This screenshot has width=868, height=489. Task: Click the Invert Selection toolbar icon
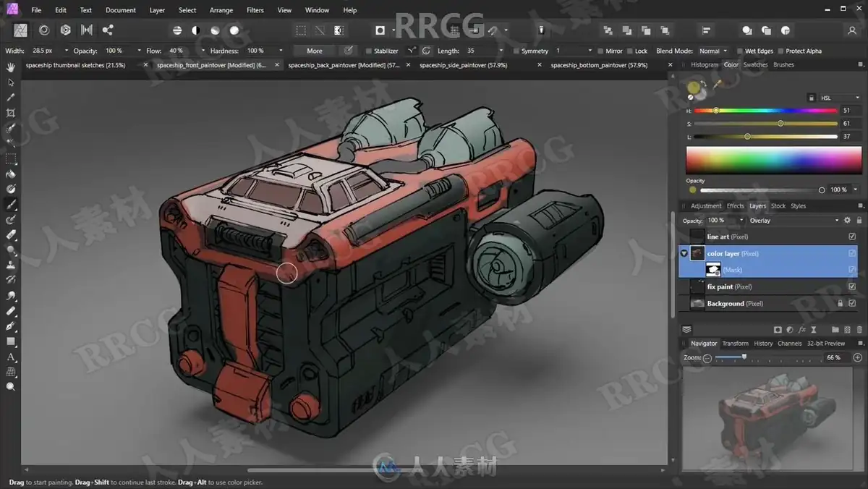[x=339, y=30]
